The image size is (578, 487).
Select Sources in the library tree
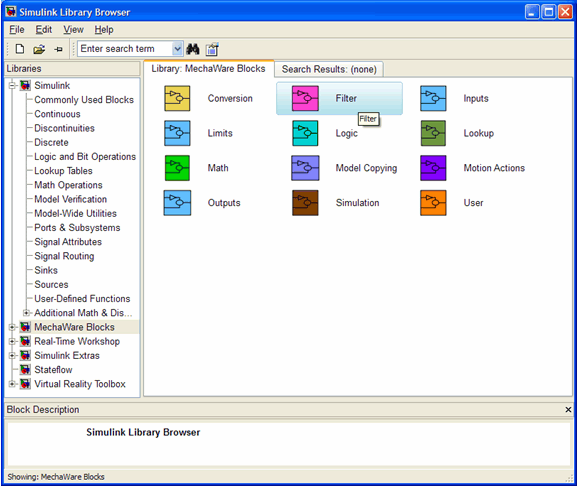(51, 285)
